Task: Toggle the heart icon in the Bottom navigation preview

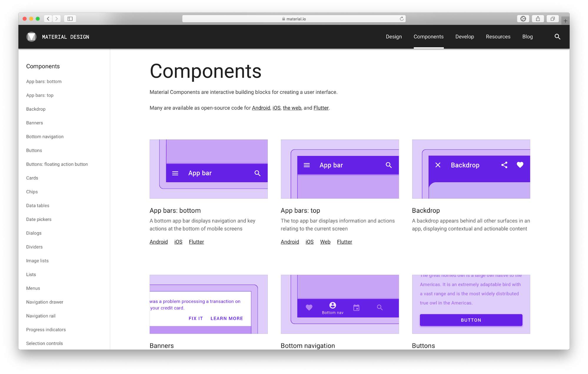Action: 309,307
